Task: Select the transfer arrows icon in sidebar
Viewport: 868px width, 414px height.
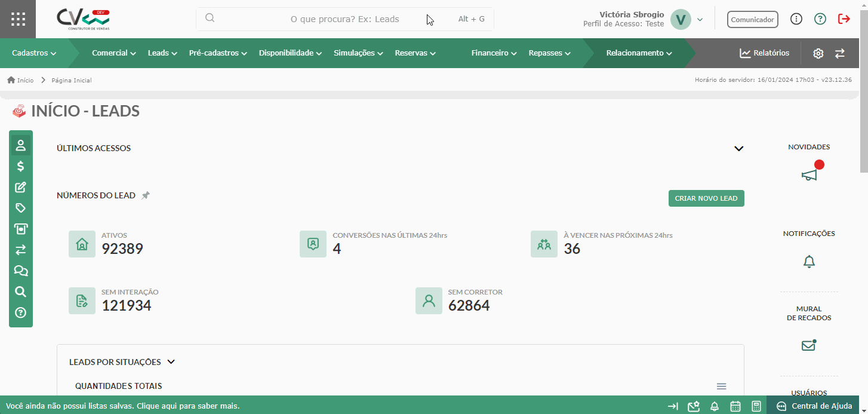Action: point(21,250)
